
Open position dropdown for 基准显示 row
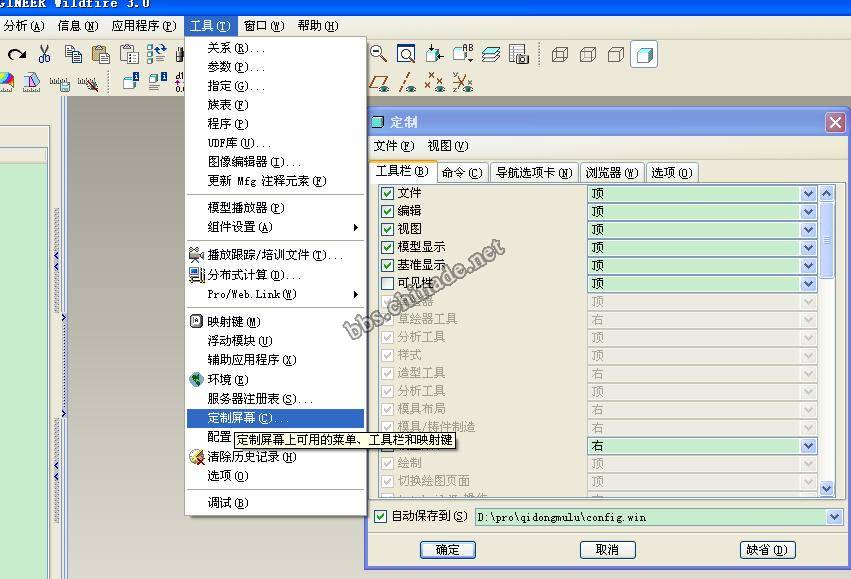click(808, 265)
